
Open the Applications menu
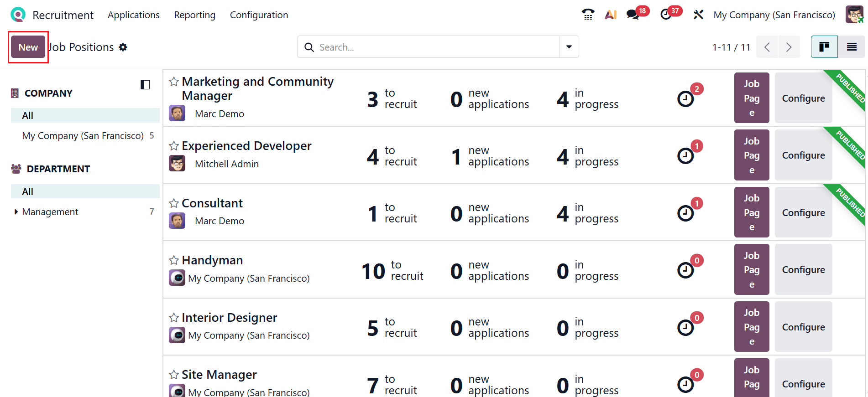coord(134,15)
